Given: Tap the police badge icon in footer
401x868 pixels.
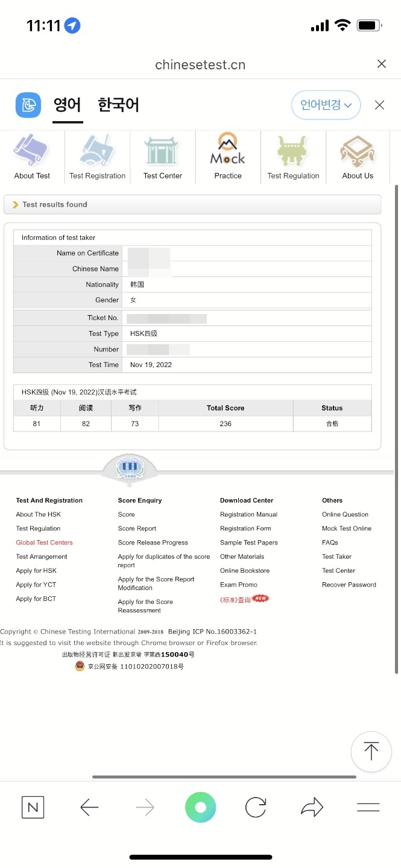Looking at the screenshot, I should click(80, 666).
